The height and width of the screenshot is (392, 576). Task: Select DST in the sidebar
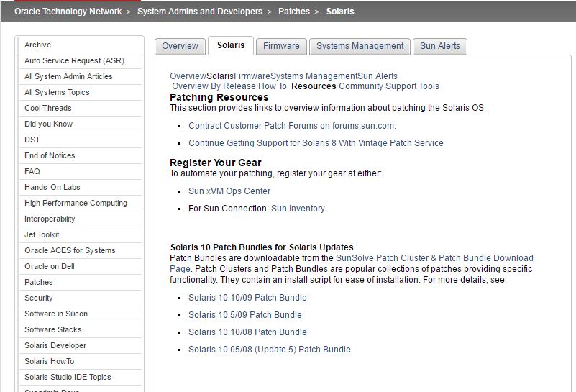tap(80, 140)
